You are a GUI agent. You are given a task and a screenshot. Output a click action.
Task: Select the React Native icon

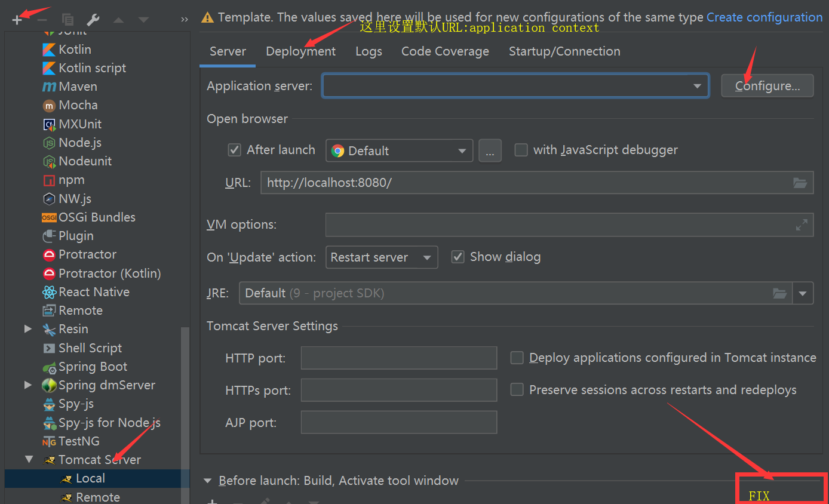point(49,292)
